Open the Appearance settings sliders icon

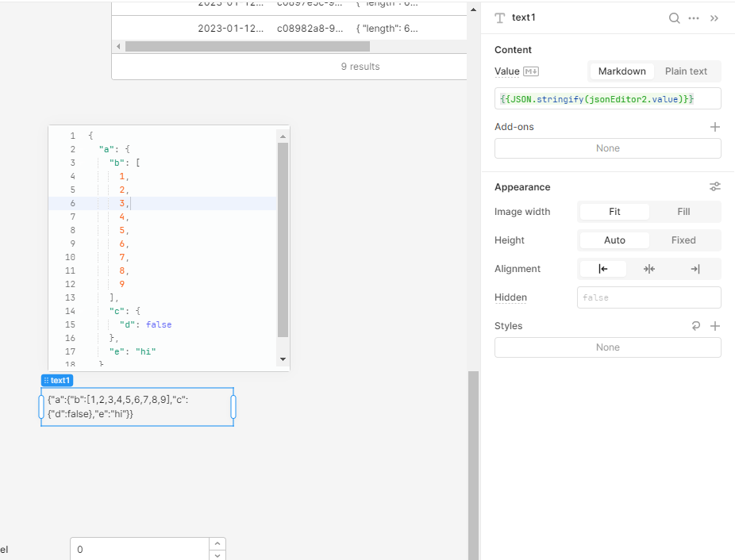pos(715,186)
